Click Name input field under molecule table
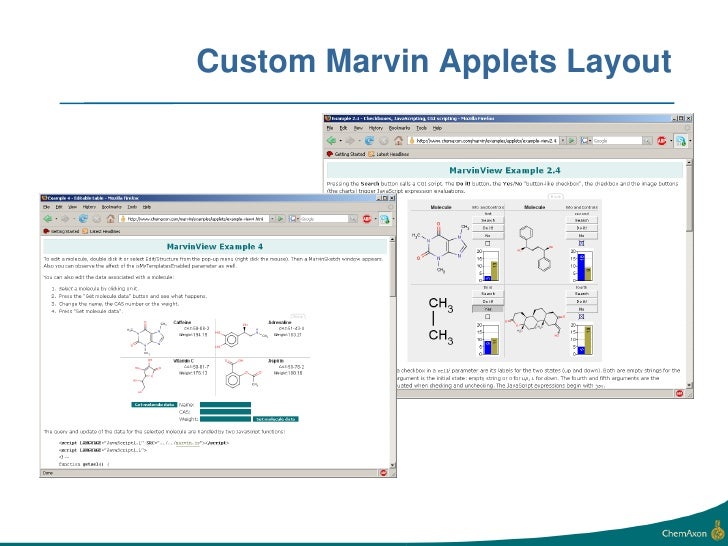Screen dimensions: 728x546 [225, 405]
